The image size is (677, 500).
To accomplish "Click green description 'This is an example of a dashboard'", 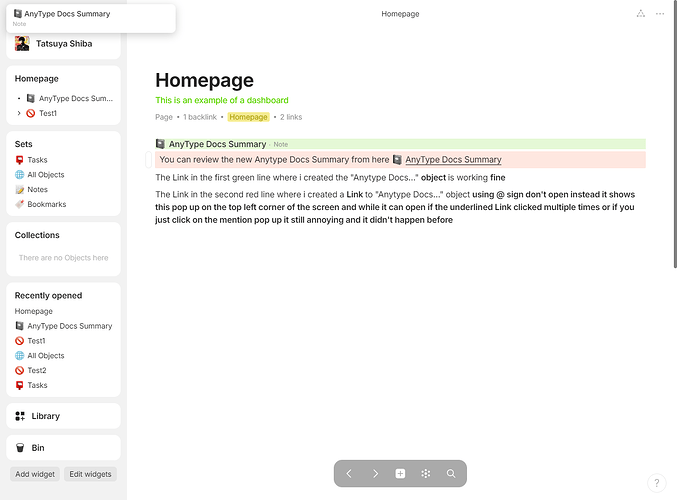I will (x=222, y=100).
